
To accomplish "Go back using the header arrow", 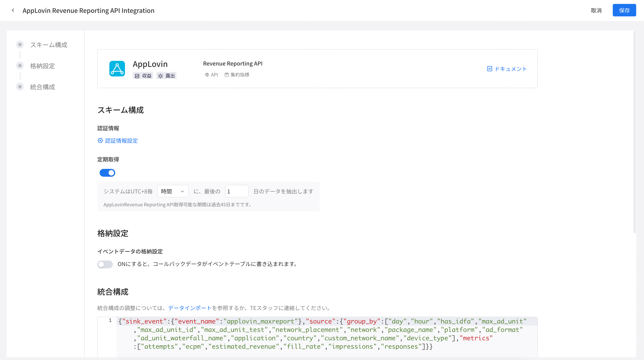I will coord(13,10).
